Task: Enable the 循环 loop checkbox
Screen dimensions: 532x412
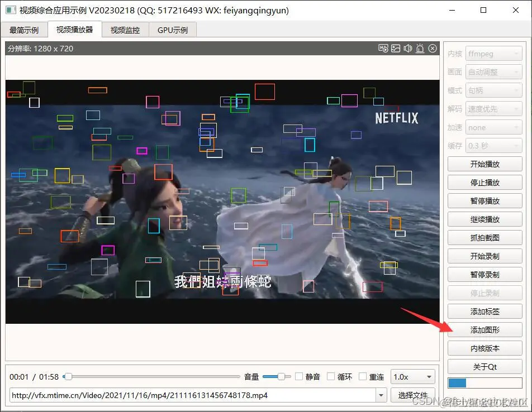Action: coord(331,376)
